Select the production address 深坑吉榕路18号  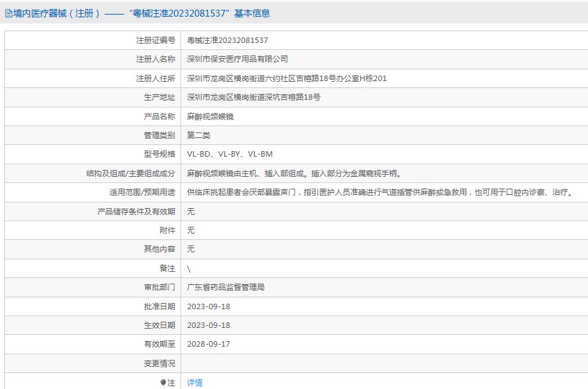pos(254,97)
